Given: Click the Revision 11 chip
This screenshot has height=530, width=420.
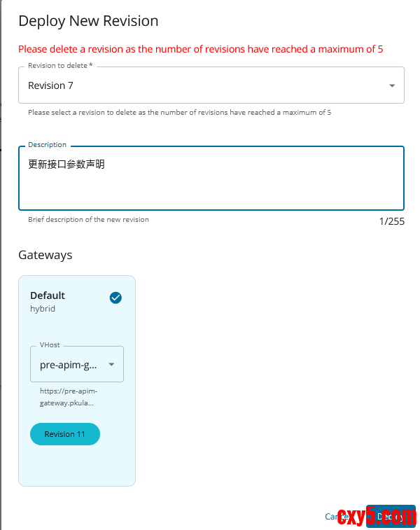Looking at the screenshot, I should click(x=65, y=434).
